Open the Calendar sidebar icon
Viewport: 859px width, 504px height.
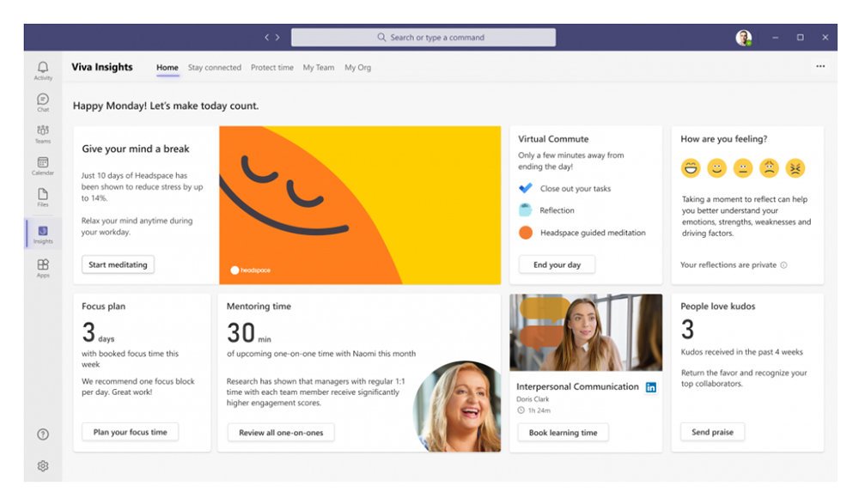pos(43,162)
